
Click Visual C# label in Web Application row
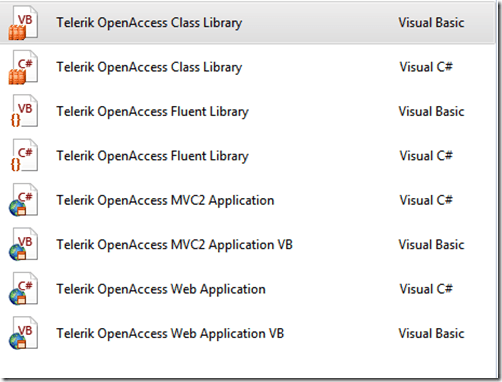coord(426,289)
